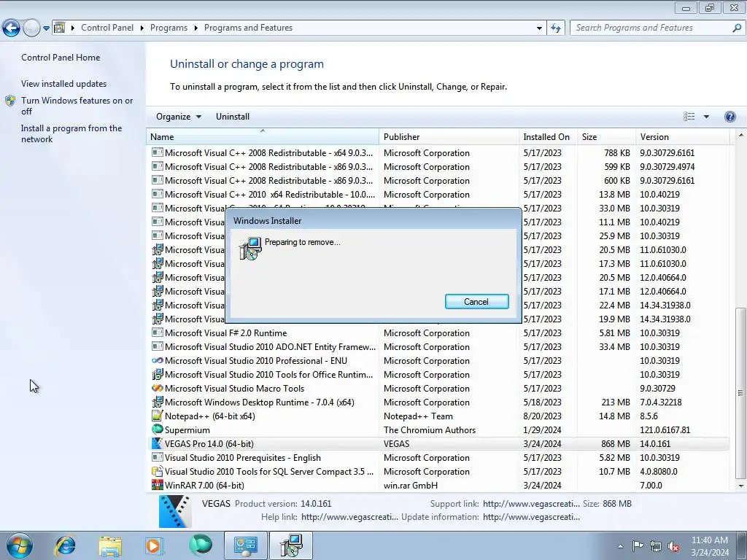Click the VEGAS help link in details pane

[x=349, y=517]
